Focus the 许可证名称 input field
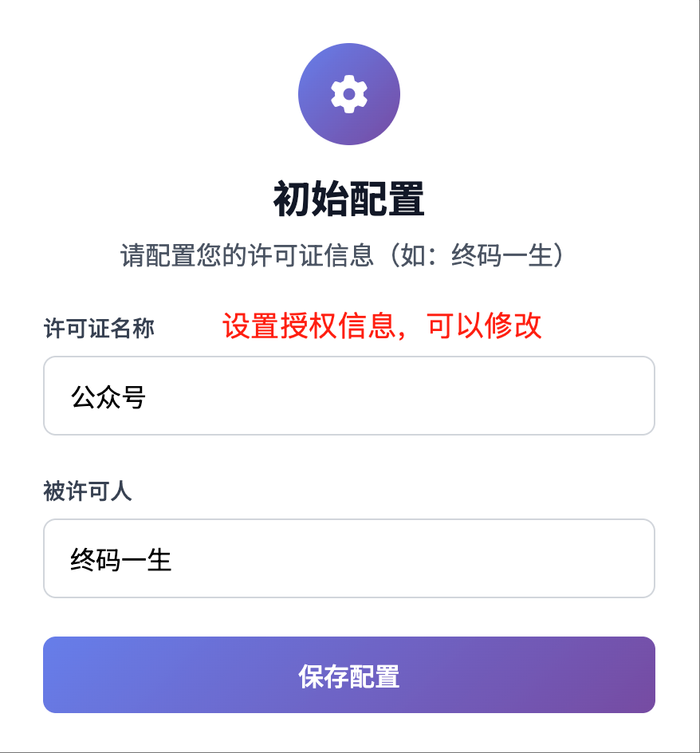The image size is (700, 753). tap(348, 396)
